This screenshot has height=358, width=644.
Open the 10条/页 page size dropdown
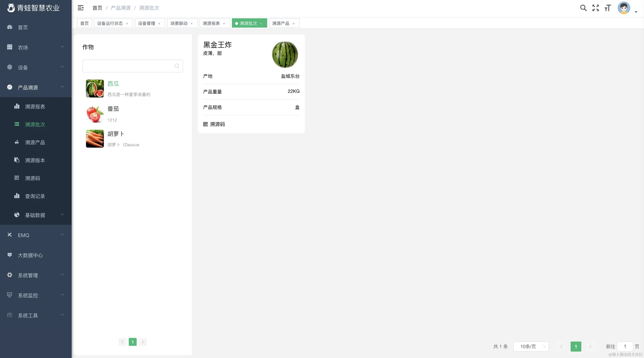tap(531, 346)
